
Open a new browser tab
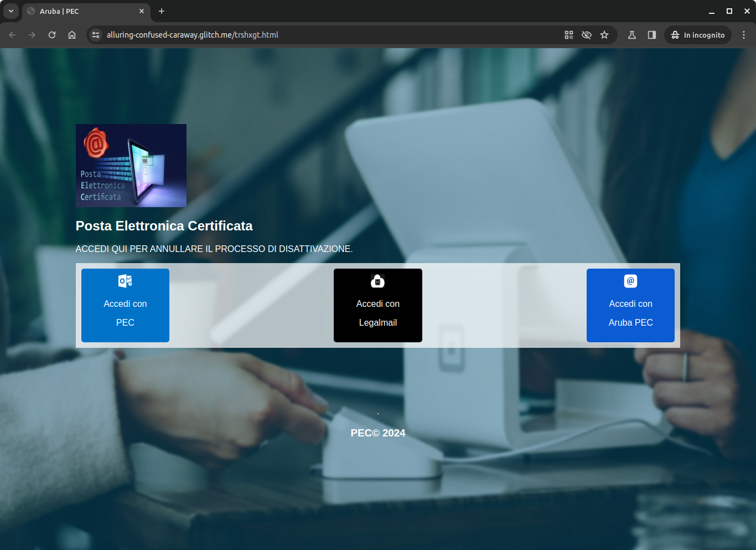pyautogui.click(x=161, y=11)
